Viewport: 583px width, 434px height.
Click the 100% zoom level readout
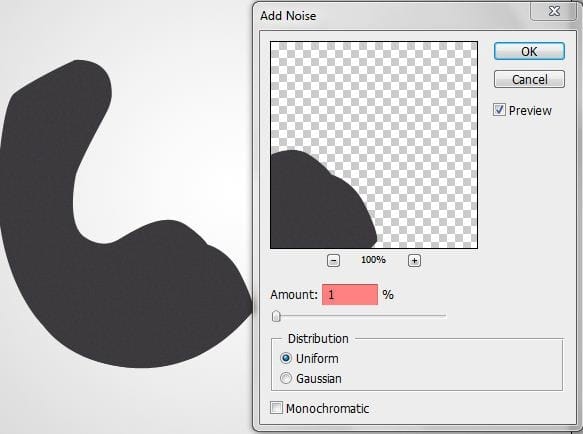(373, 260)
